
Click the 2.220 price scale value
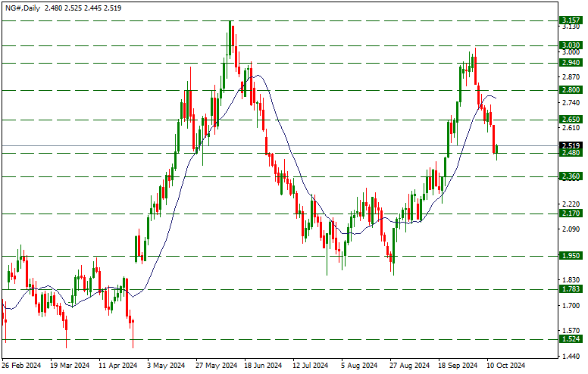(x=571, y=204)
